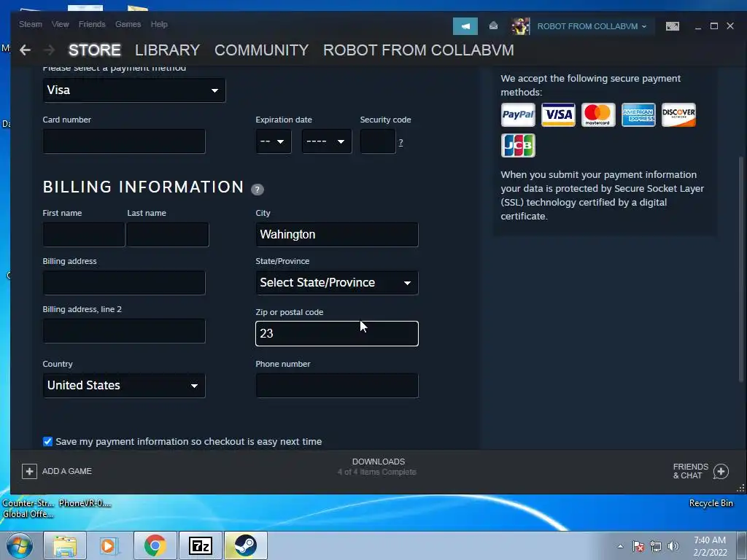Launch Windows Media Player from taskbar

pyautogui.click(x=109, y=545)
